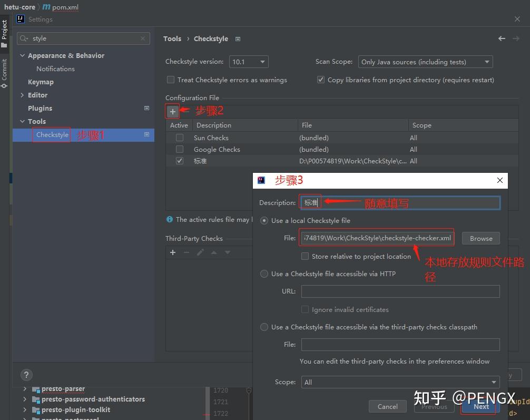
Task: Click hetu-core in the navigation bar
Action: tap(19, 7)
